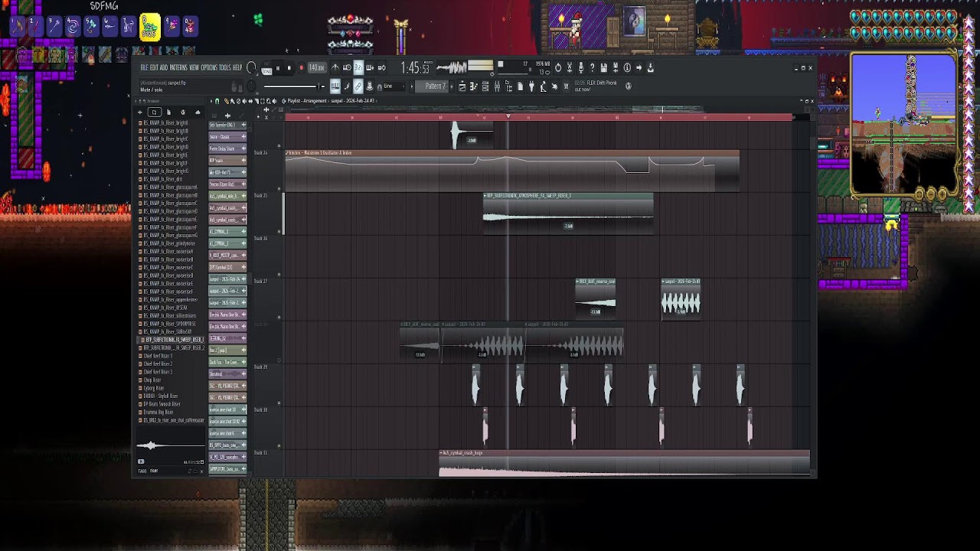The image size is (980, 551).
Task: Open the PATTERNS menu
Action: click(178, 67)
